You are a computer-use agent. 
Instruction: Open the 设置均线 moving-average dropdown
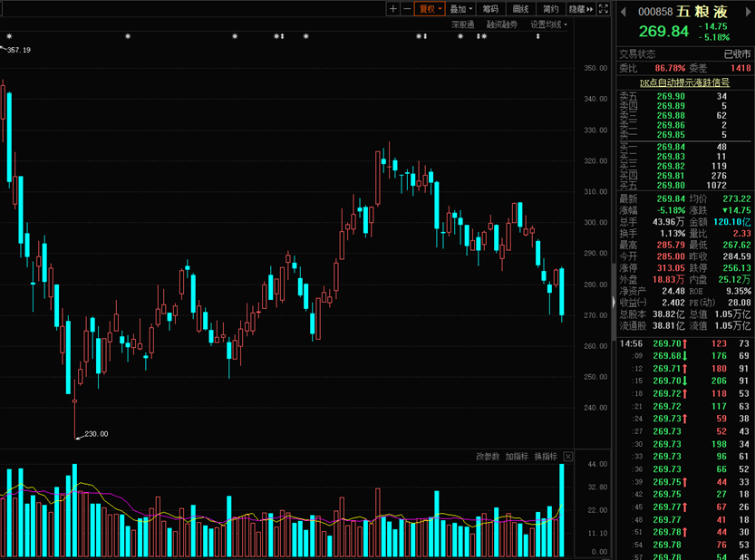coord(548,24)
